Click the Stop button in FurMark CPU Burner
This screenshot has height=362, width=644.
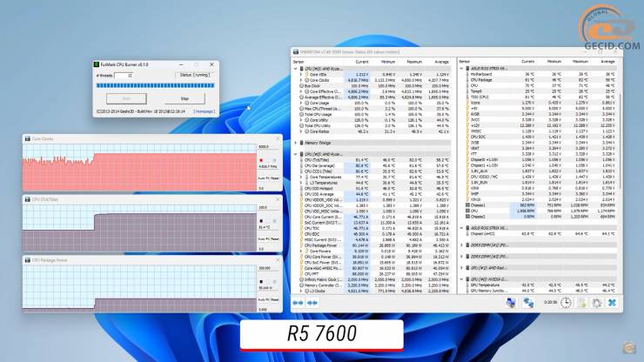[x=184, y=98]
